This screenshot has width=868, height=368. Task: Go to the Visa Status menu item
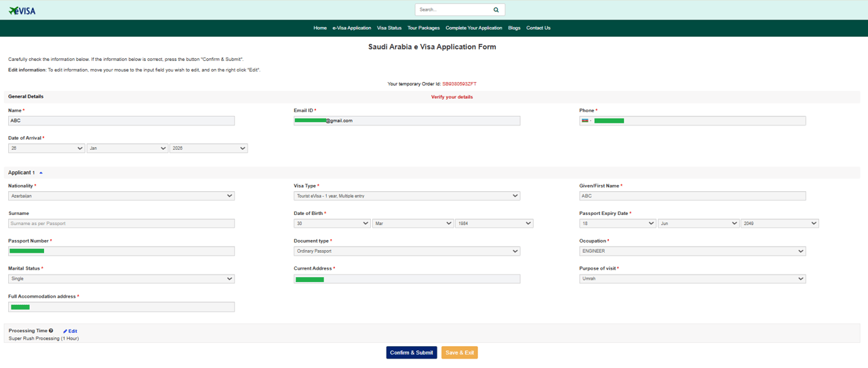pos(389,28)
